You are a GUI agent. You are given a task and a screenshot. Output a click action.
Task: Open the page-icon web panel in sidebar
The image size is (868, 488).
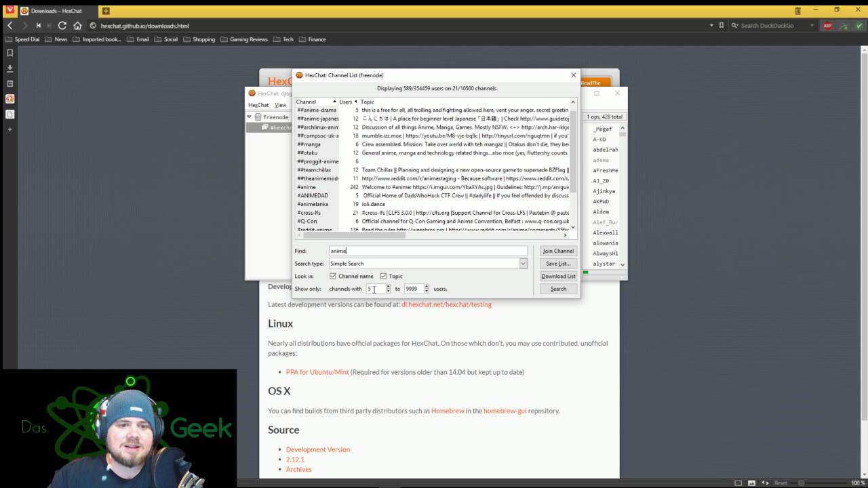click(x=10, y=114)
